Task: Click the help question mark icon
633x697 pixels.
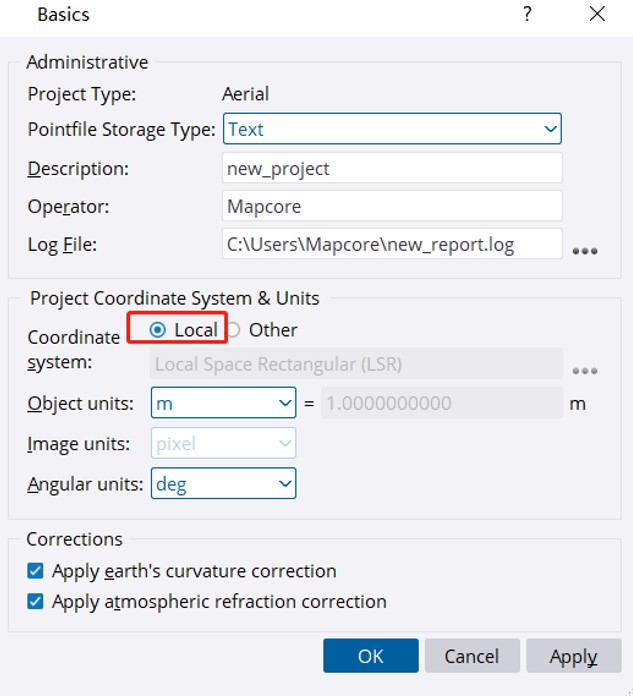Action: [x=526, y=14]
